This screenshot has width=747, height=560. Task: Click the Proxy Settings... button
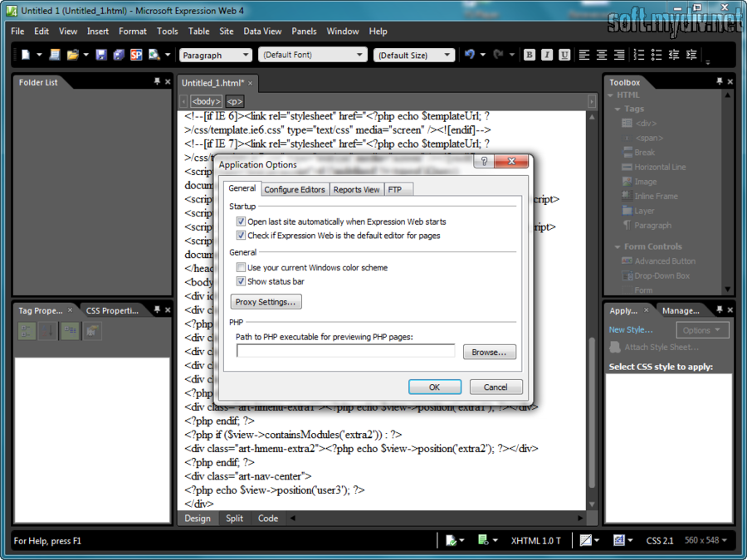266,302
